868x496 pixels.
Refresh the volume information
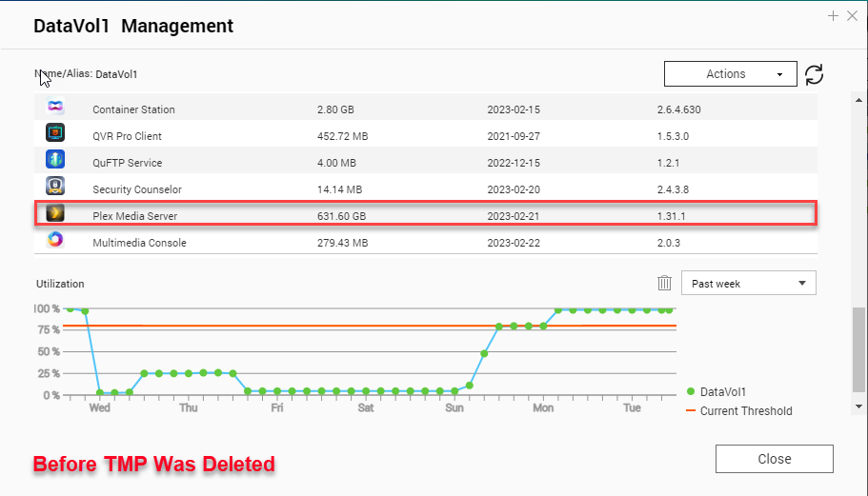coord(814,74)
